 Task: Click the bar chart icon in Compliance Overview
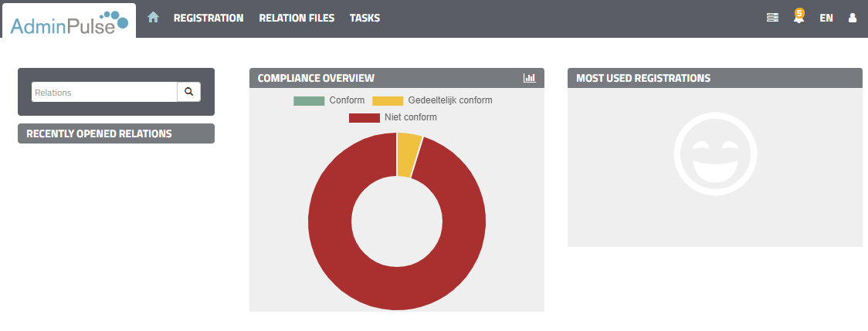tap(529, 78)
